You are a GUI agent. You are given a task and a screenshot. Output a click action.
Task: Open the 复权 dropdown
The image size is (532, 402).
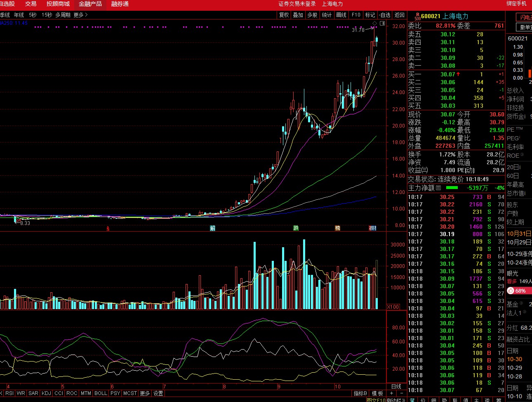pos(284,15)
